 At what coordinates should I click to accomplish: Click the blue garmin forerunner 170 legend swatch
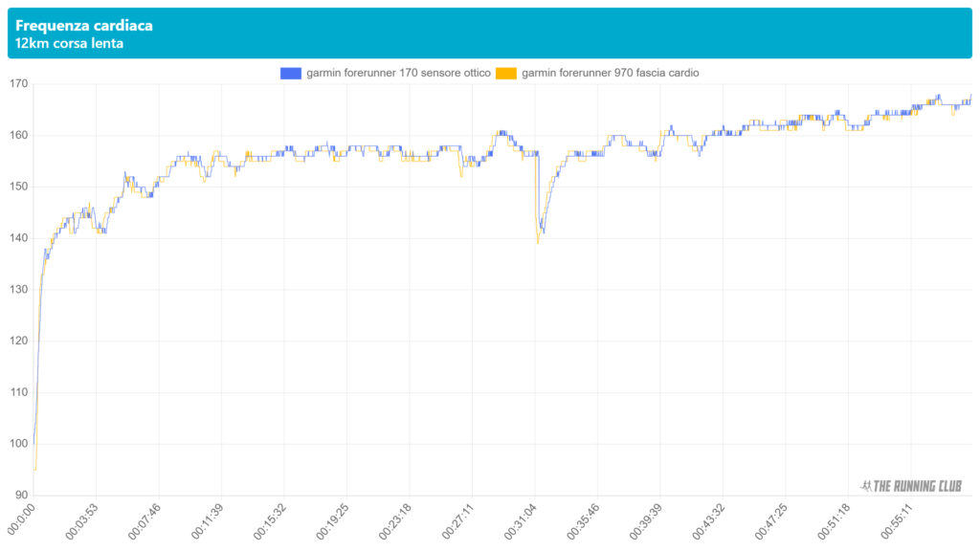coord(291,73)
